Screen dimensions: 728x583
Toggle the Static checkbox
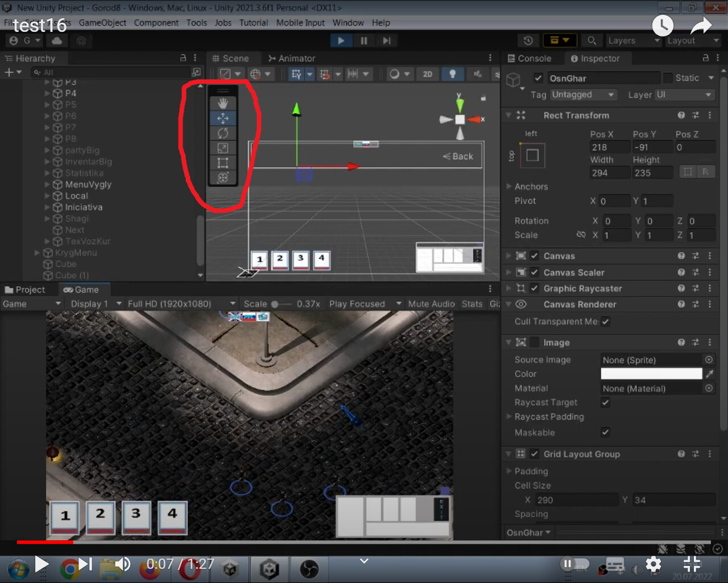tap(668, 78)
